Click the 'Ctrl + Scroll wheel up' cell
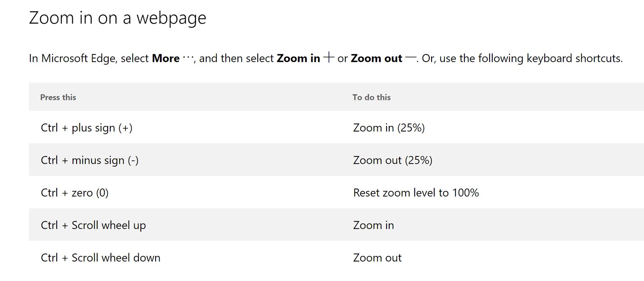The height and width of the screenshot is (281, 644). coord(93,225)
